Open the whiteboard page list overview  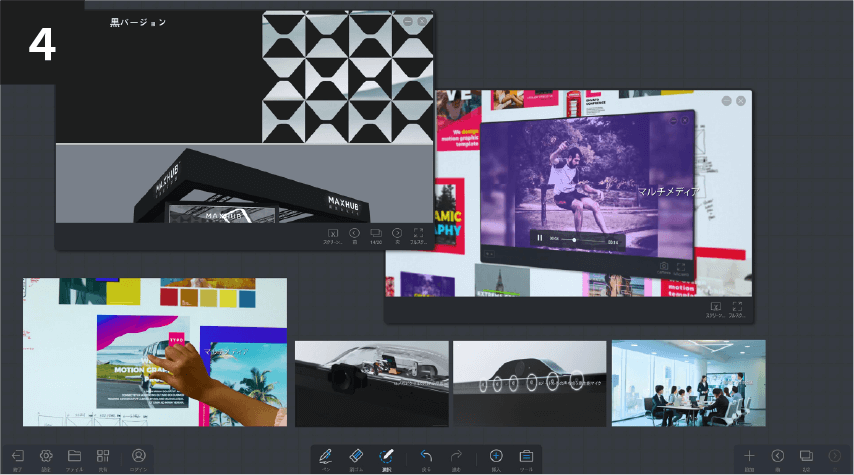(806, 457)
